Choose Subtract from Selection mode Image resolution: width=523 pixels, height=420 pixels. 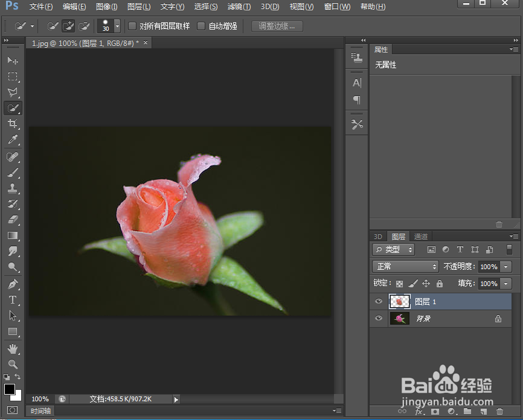coord(83,26)
